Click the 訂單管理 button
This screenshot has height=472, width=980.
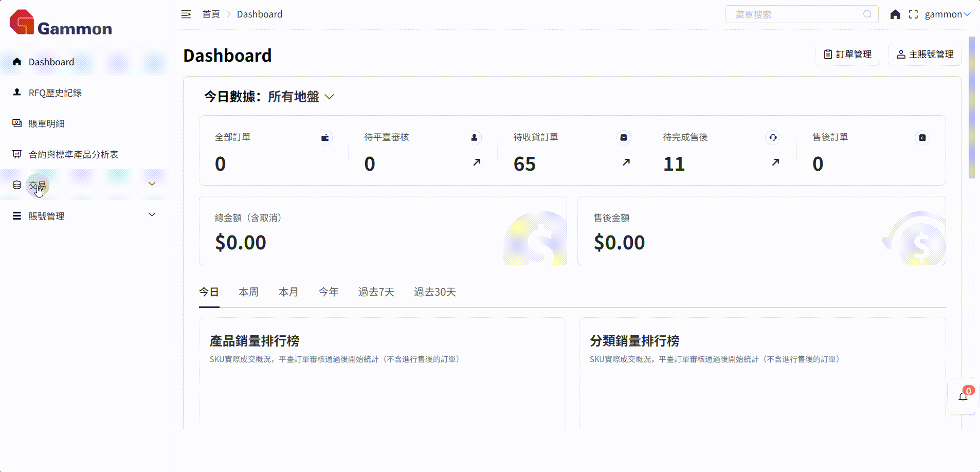tap(847, 55)
